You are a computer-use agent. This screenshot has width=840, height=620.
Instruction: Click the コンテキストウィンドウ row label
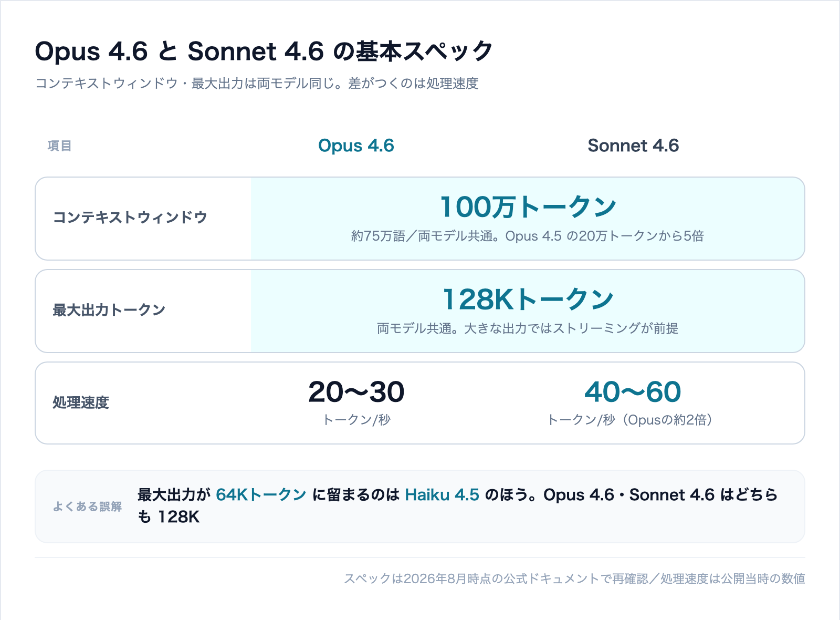130,218
